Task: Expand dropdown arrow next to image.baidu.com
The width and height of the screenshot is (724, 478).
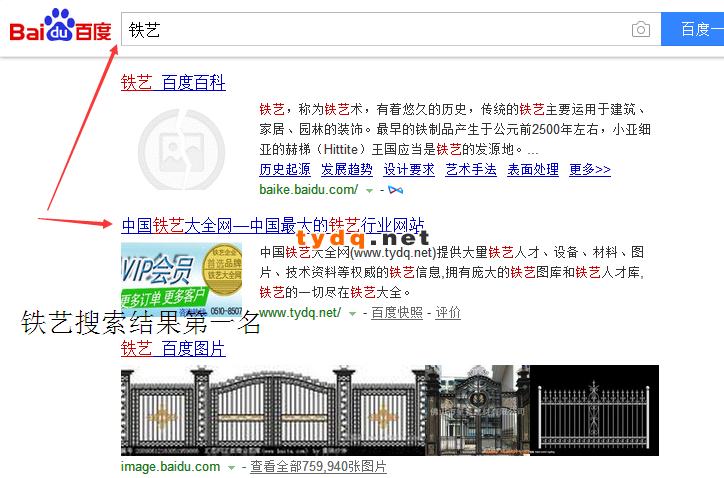Action: (x=231, y=468)
